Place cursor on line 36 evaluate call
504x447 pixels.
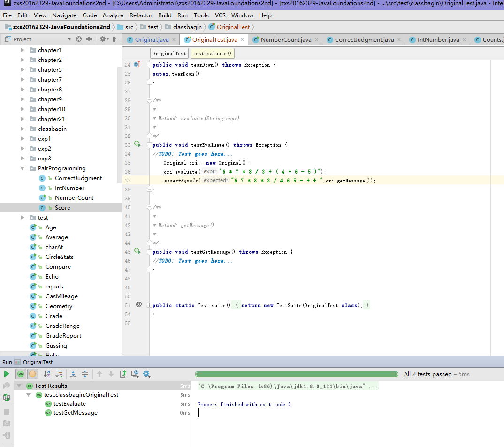(x=244, y=172)
